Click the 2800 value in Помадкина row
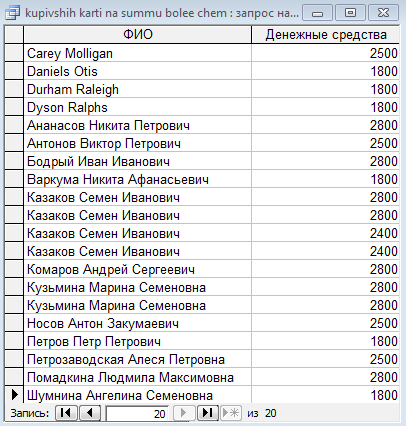This screenshot has width=406, height=426. (325, 377)
